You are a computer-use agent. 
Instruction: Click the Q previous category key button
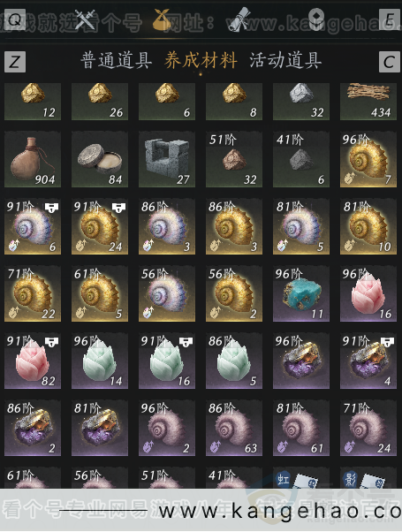pyautogui.click(x=15, y=19)
